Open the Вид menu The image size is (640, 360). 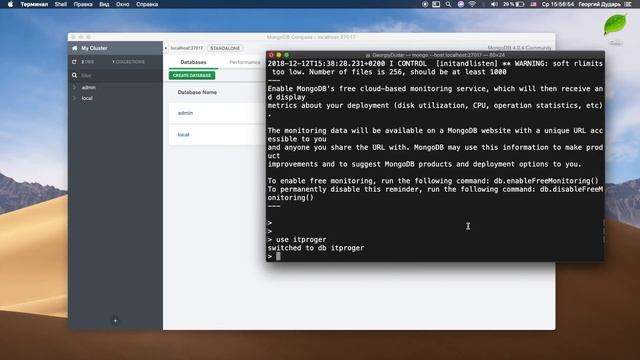click(104, 4)
